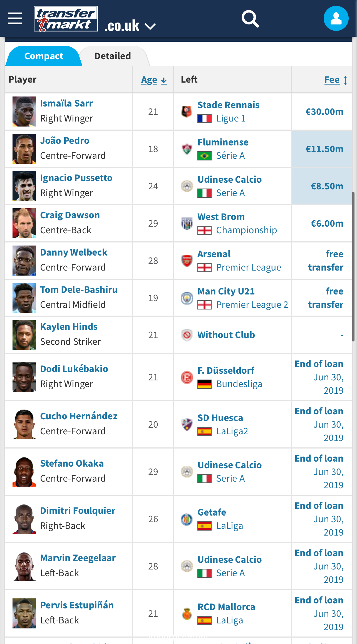Switch to the Detailed tab
Screen dimensions: 357x644
tap(113, 56)
